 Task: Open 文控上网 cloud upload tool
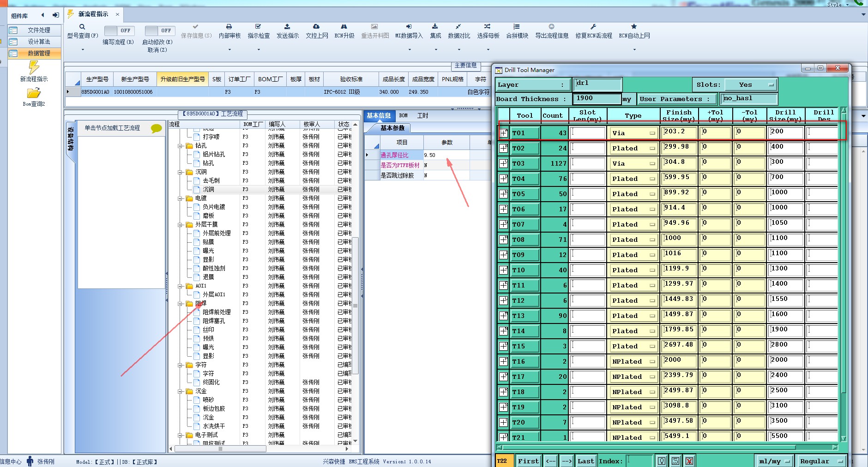point(316,27)
